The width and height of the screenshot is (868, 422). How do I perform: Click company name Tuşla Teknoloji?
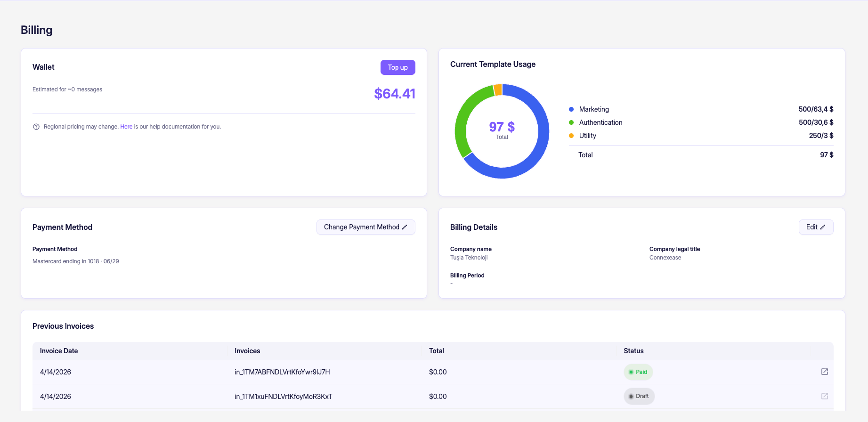(x=469, y=258)
